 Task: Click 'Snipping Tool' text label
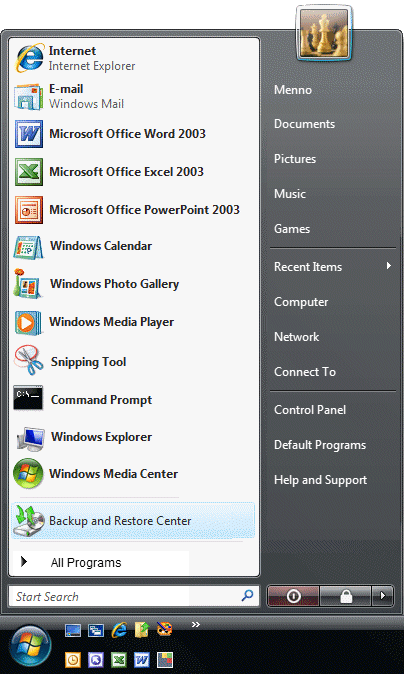(x=89, y=362)
